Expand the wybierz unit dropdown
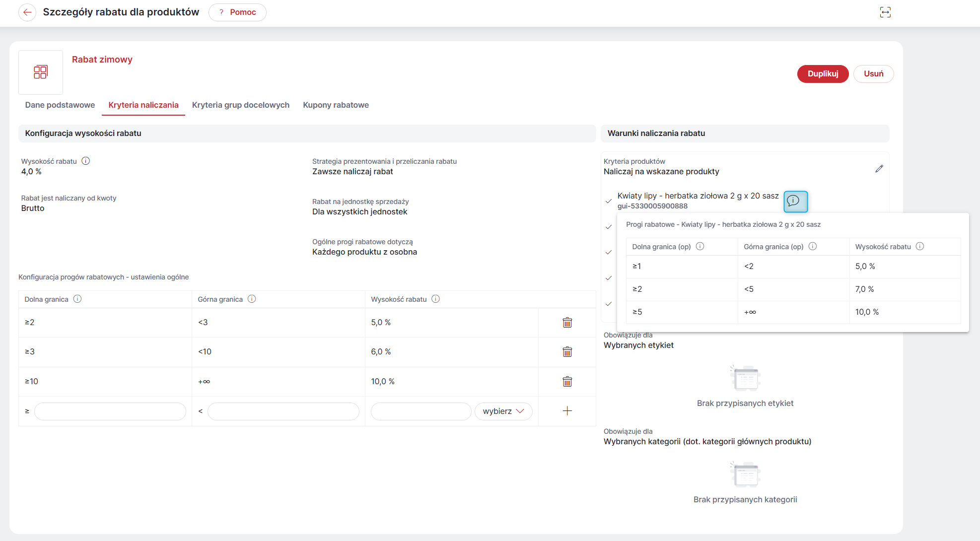Viewport: 980px width, 541px height. 503,411
